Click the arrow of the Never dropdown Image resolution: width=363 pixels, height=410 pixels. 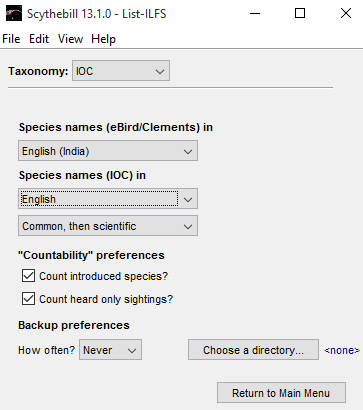pos(132,350)
